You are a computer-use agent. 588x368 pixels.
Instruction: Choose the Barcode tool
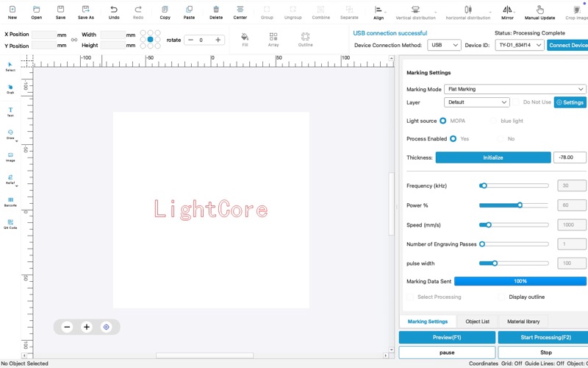(x=10, y=200)
